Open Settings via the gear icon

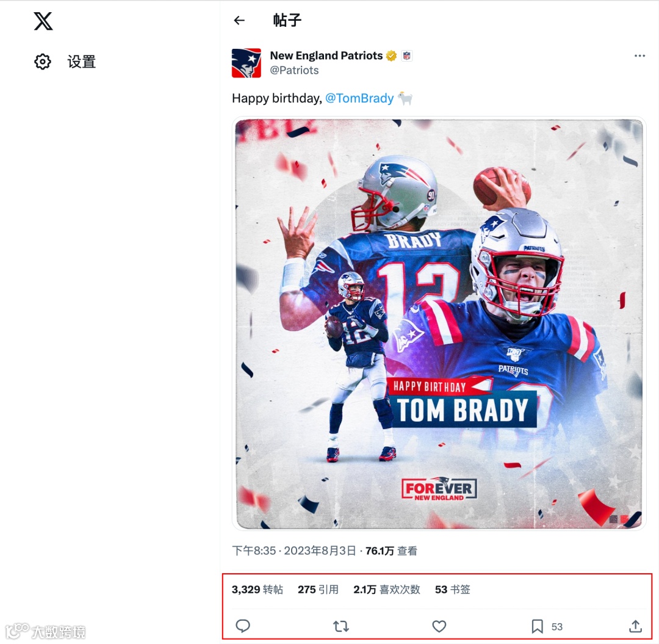[x=43, y=62]
